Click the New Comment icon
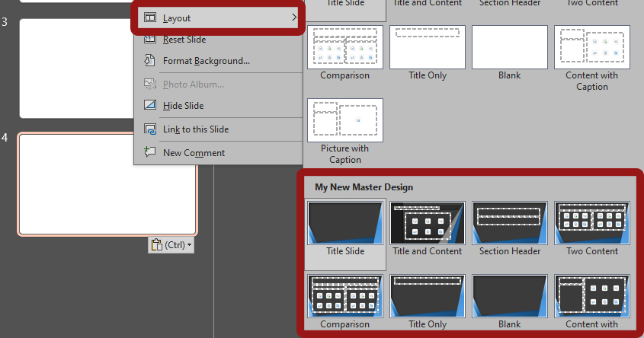Image resolution: width=644 pixels, height=338 pixels. click(x=150, y=151)
